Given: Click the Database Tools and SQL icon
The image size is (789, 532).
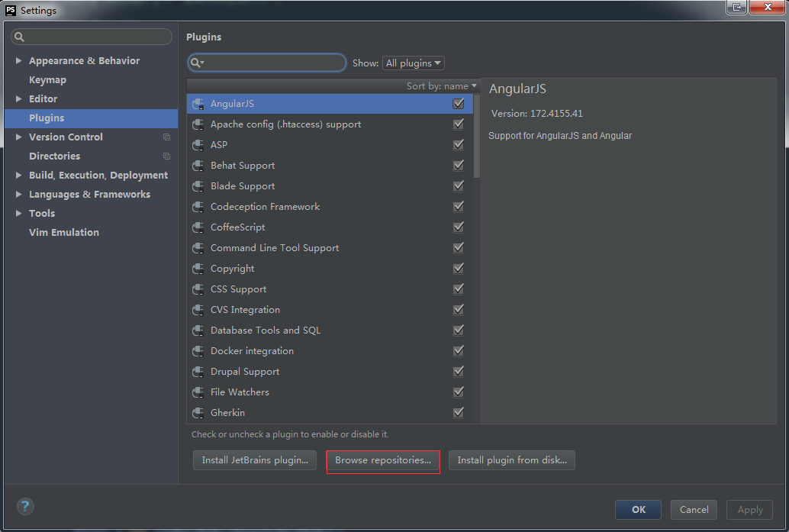Looking at the screenshot, I should point(198,330).
